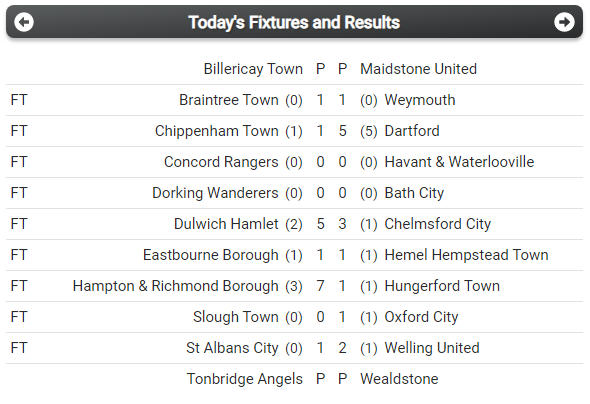Open Maidstone United team link
This screenshot has height=404, width=590.
click(x=418, y=69)
